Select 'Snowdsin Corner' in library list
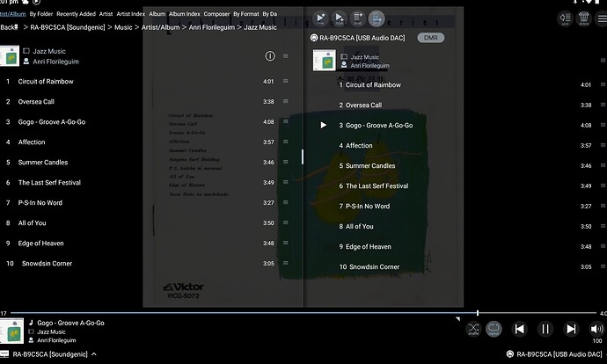This screenshot has height=364, width=607. point(47,263)
